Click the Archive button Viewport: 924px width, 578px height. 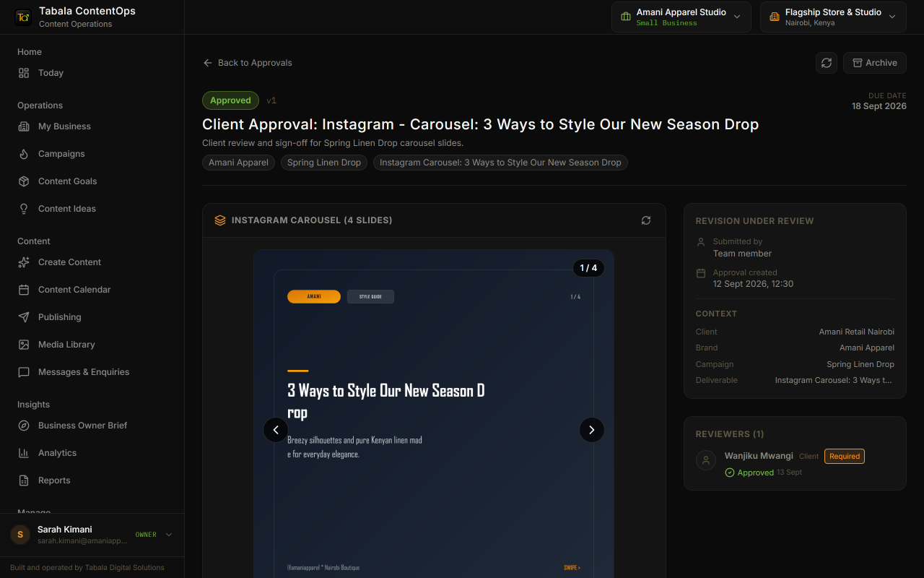coord(875,63)
